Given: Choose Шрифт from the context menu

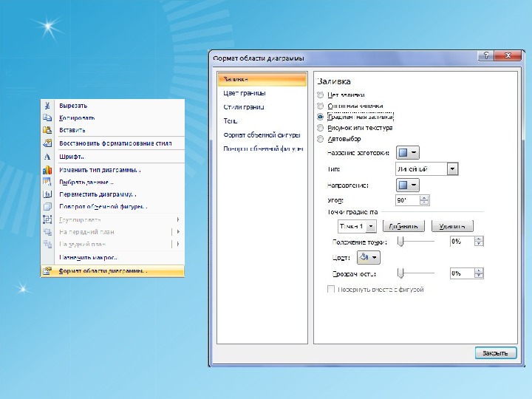Looking at the screenshot, I should point(112,157).
